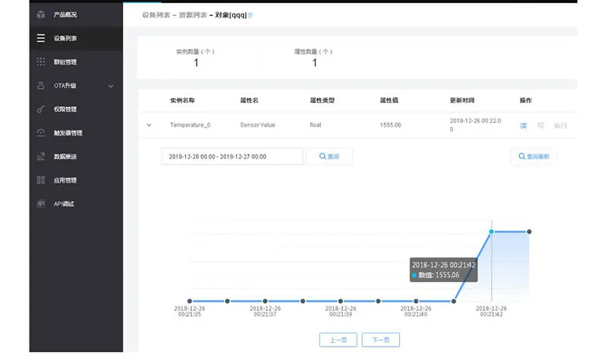
Task: Click the help question mark beside 对象[qqq]
Action: tap(250, 15)
